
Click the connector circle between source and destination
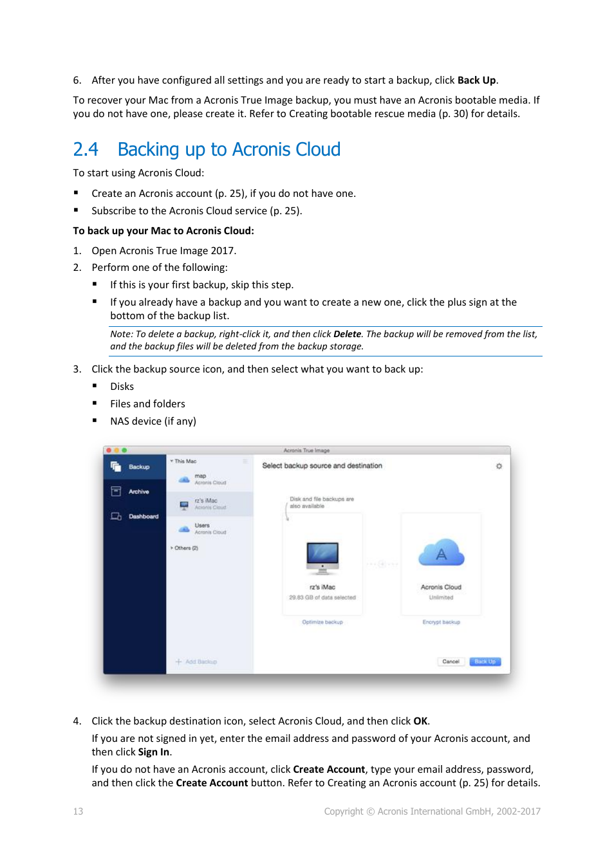point(382,564)
